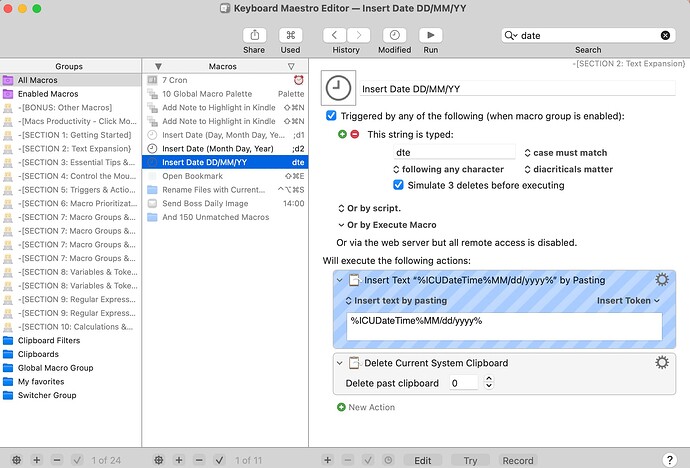Click the Share toolbar icon
This screenshot has height=468, width=690.
[254, 34]
